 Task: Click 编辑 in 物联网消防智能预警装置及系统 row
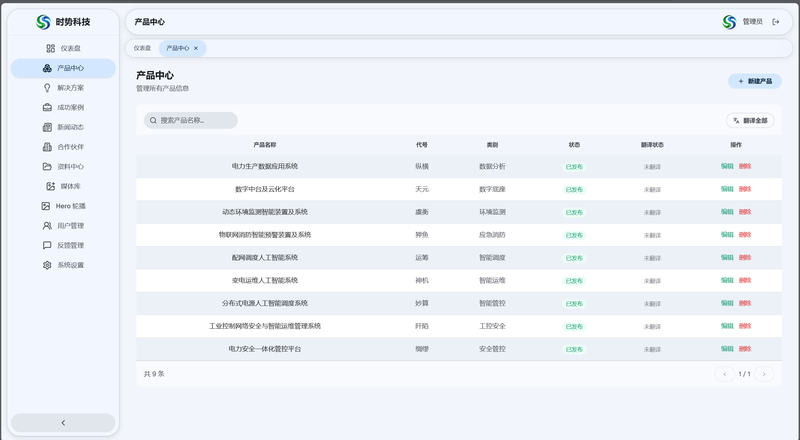click(727, 235)
